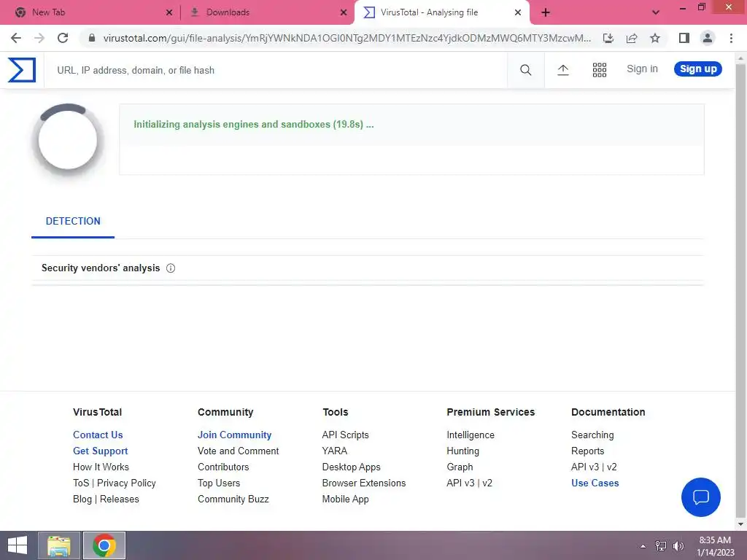This screenshot has height=560, width=747.
Task: Click the Sign in link
Action: [642, 69]
